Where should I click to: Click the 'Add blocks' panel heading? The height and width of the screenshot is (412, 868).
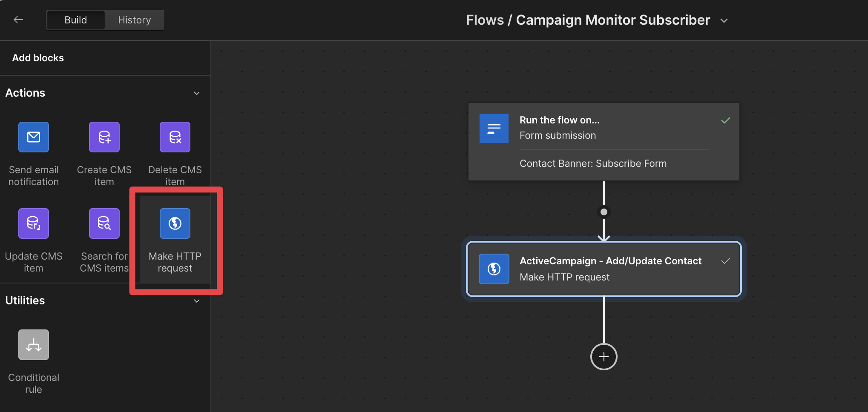(x=38, y=58)
